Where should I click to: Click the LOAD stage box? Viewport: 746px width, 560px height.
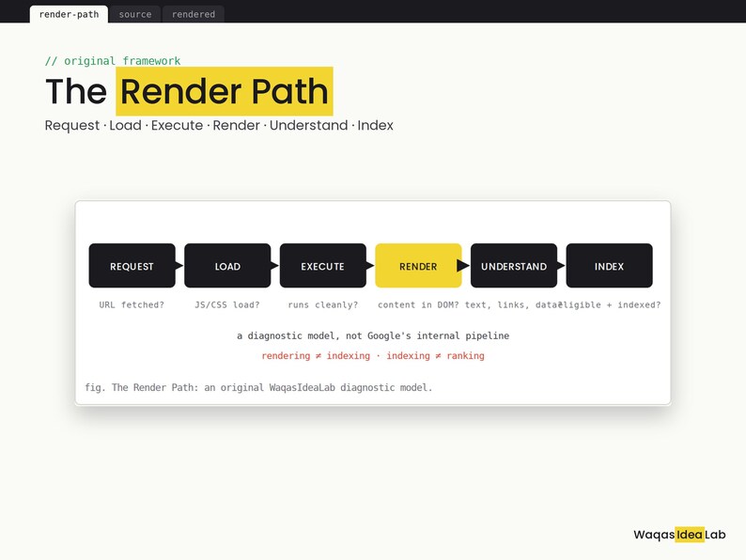coord(227,266)
